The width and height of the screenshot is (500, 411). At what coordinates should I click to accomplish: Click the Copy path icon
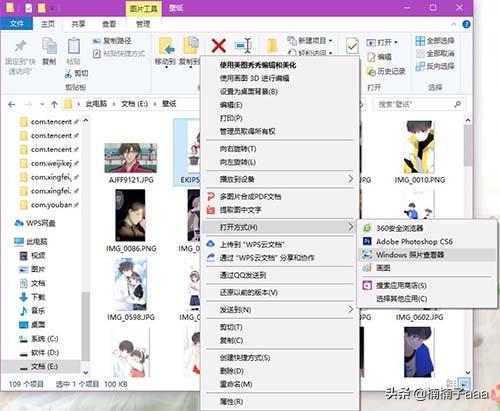tap(97, 41)
